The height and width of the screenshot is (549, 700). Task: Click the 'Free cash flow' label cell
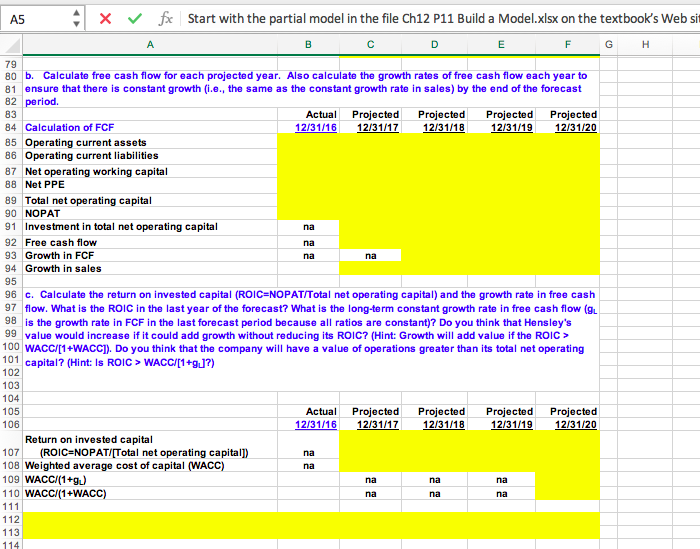pyautogui.click(x=150, y=242)
